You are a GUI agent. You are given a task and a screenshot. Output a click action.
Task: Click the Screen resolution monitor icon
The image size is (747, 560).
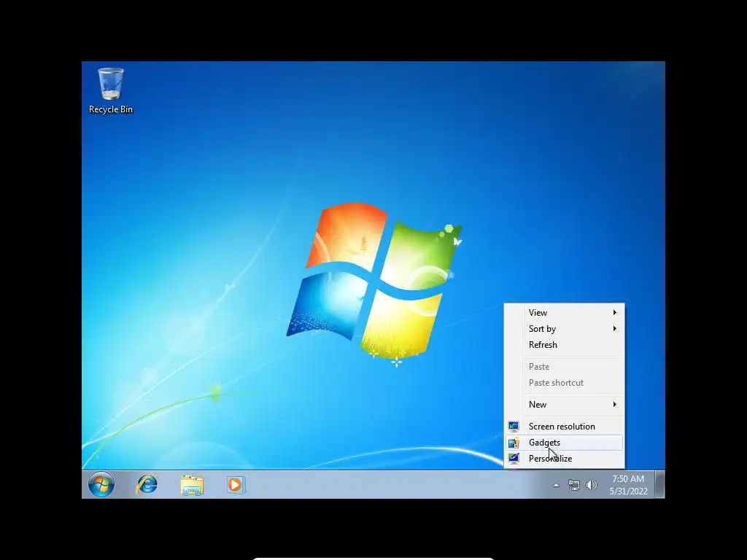[x=514, y=427]
